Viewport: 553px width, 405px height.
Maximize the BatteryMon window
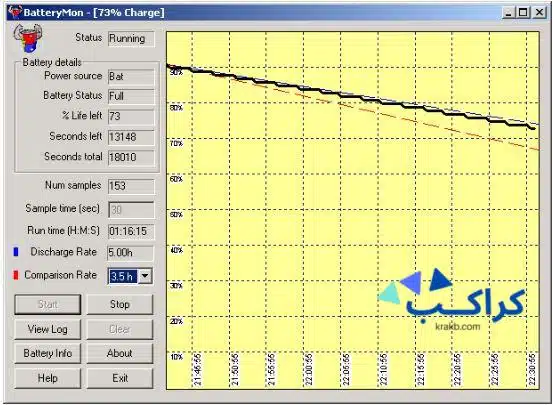click(x=524, y=13)
